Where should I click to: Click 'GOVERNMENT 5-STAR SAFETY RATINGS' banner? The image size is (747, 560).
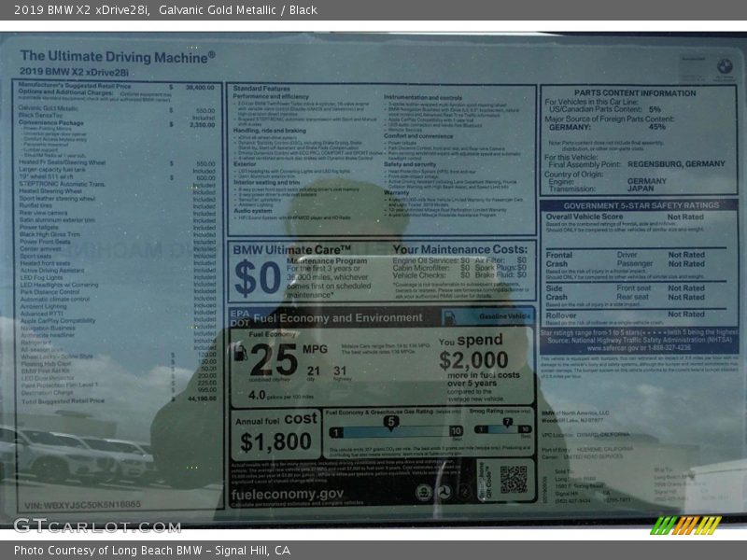[641, 205]
